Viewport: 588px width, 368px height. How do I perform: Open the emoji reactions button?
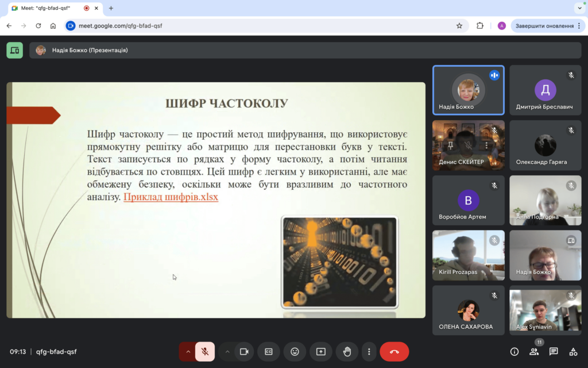(295, 352)
